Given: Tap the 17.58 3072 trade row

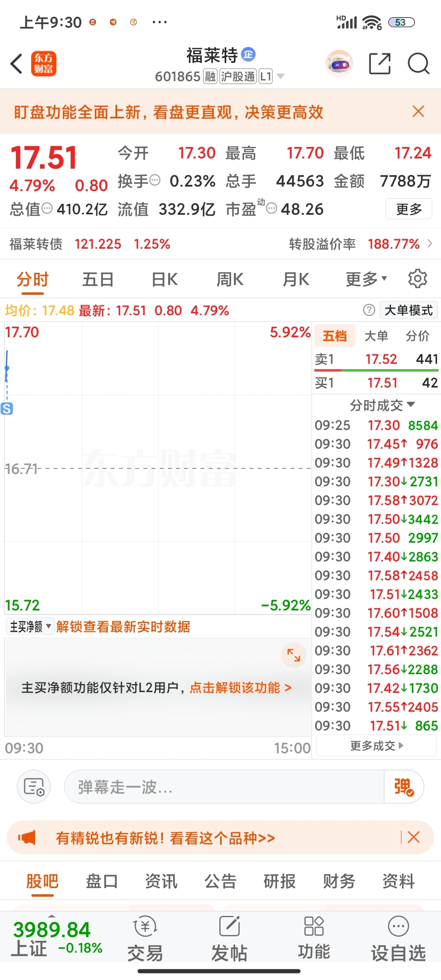Looking at the screenshot, I should [376, 500].
